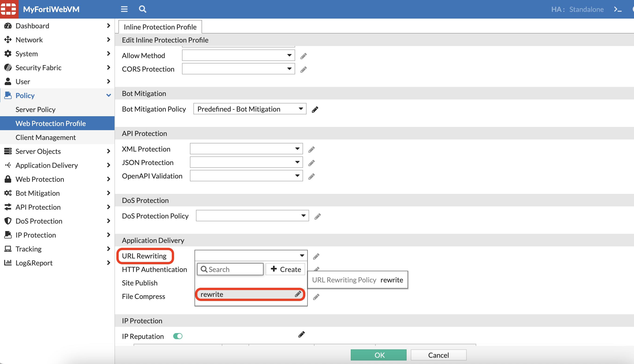This screenshot has height=364, width=634.
Task: Open the CORS Protection dropdown
Action: point(238,69)
